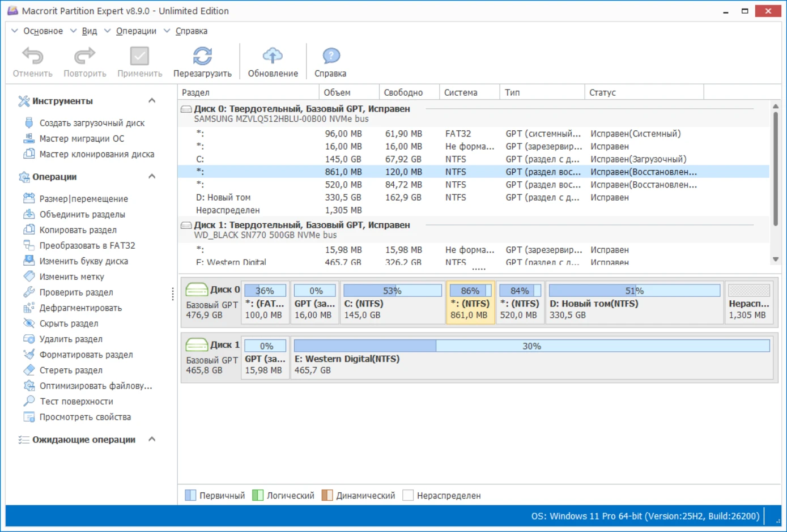Collapse the Инструменты panel section
The image size is (787, 532).
152,101
